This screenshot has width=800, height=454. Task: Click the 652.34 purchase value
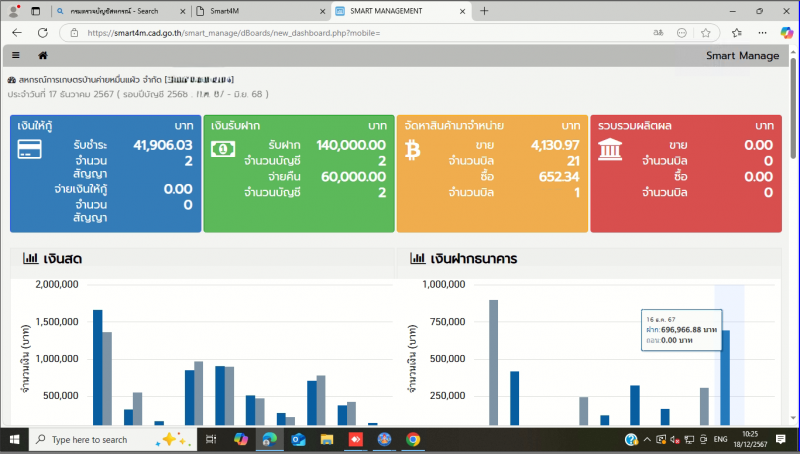559,176
